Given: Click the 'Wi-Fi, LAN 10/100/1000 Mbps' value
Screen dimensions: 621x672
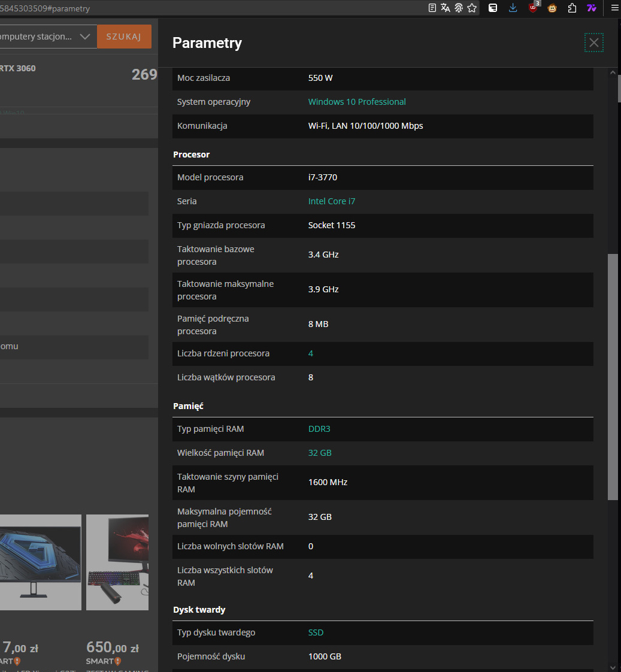Looking at the screenshot, I should point(365,126).
